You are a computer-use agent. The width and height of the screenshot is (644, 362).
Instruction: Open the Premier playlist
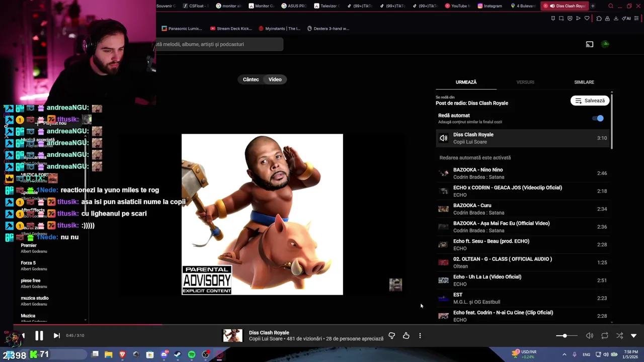coord(34,248)
